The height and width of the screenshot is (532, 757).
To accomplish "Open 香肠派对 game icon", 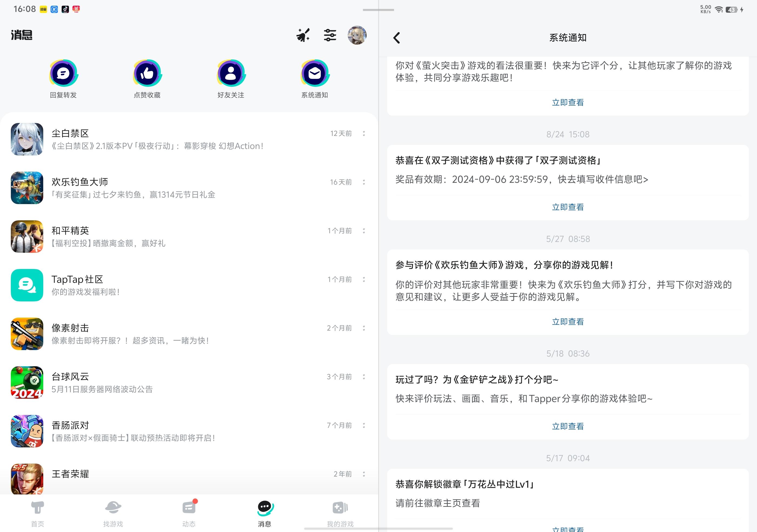I will (x=27, y=431).
